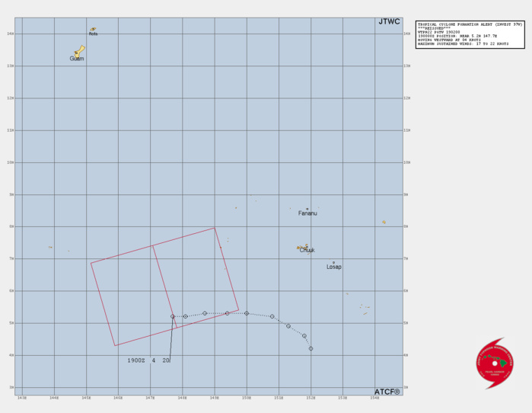Click the ATCF label at bottom right

[x=387, y=392]
